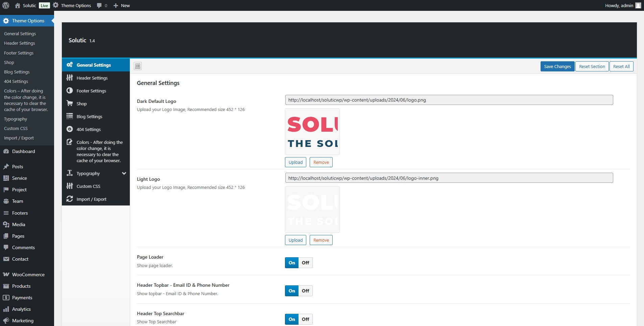Open Footer Settings in options panel
Viewport: 644px width, 326px height.
point(91,91)
